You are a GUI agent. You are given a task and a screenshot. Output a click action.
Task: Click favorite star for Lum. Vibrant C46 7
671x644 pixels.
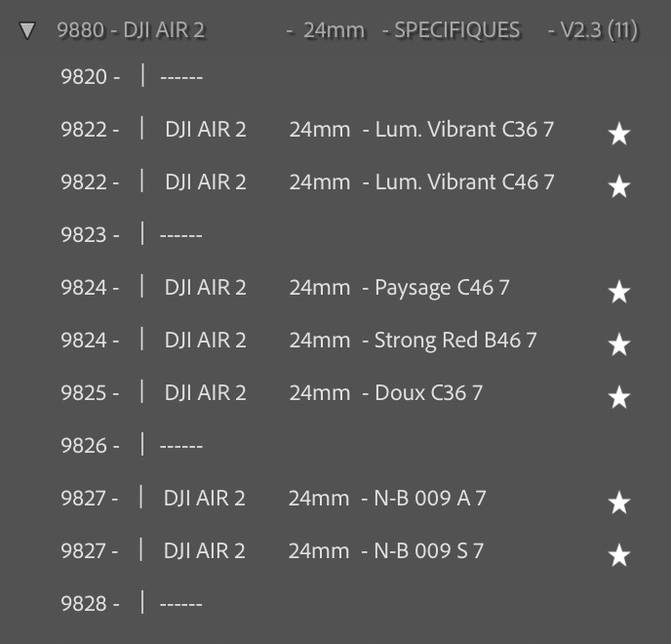coord(618,187)
